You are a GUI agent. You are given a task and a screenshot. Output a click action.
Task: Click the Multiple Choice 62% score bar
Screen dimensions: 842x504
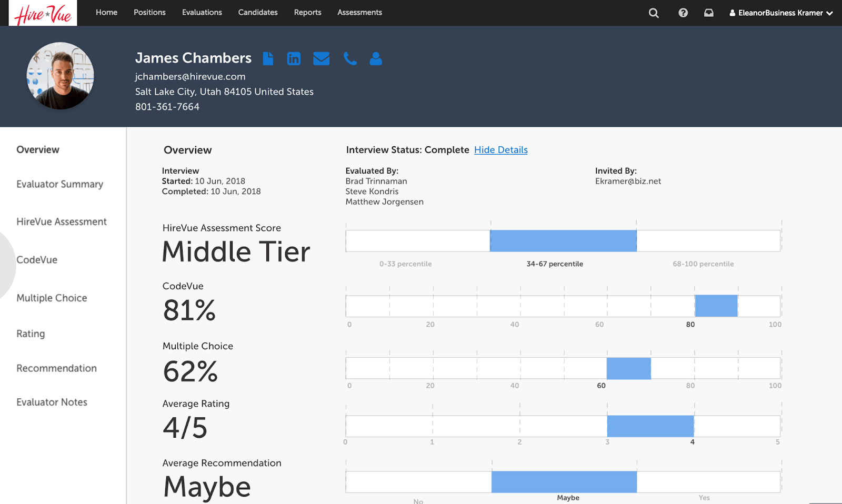coord(563,368)
